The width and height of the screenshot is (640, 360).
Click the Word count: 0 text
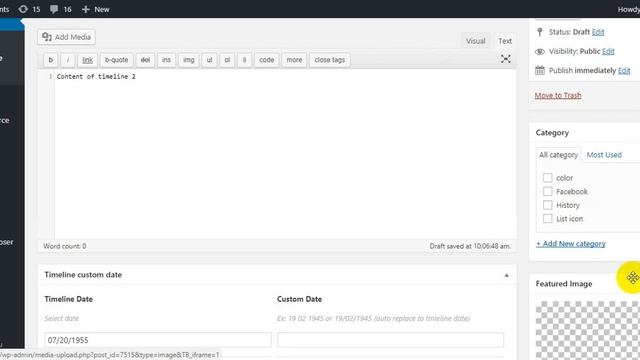65,246
